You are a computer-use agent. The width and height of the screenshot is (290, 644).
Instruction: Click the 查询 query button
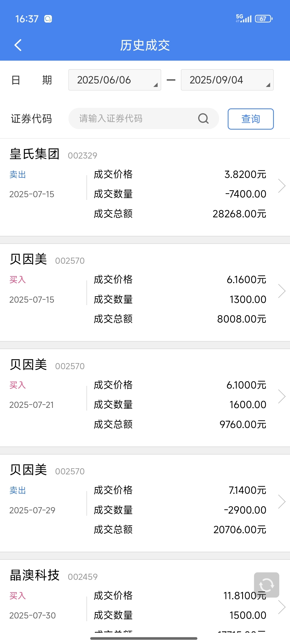click(x=251, y=119)
